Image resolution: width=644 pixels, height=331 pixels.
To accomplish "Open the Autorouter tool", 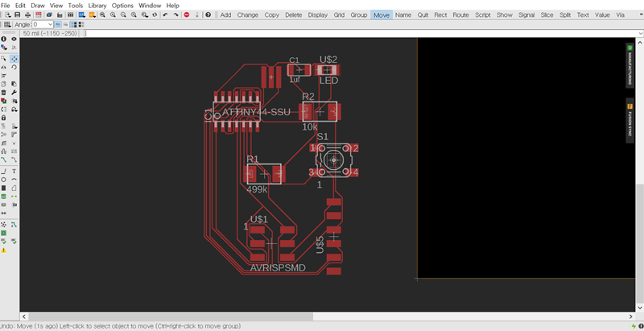I will (14, 225).
